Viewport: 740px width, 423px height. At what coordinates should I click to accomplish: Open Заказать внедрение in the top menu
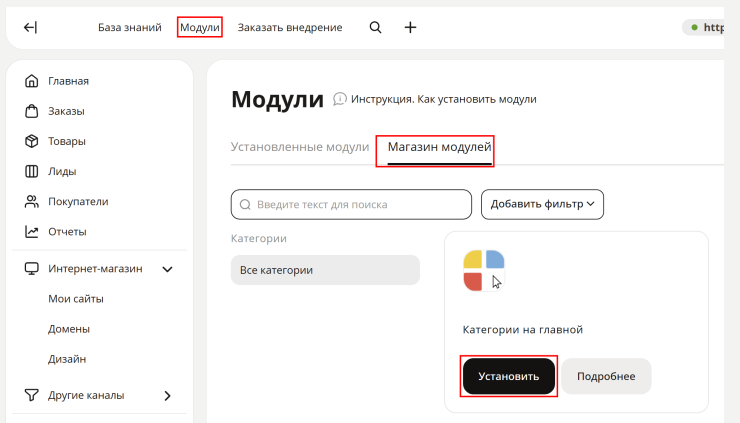pos(290,27)
